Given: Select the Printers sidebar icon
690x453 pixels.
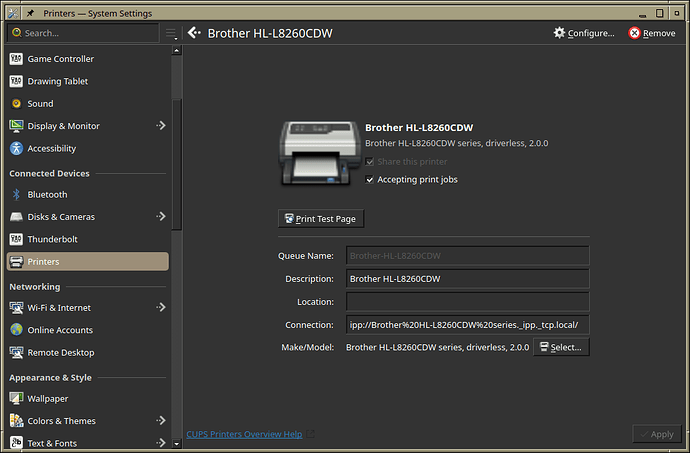Looking at the screenshot, I should pyautogui.click(x=16, y=261).
